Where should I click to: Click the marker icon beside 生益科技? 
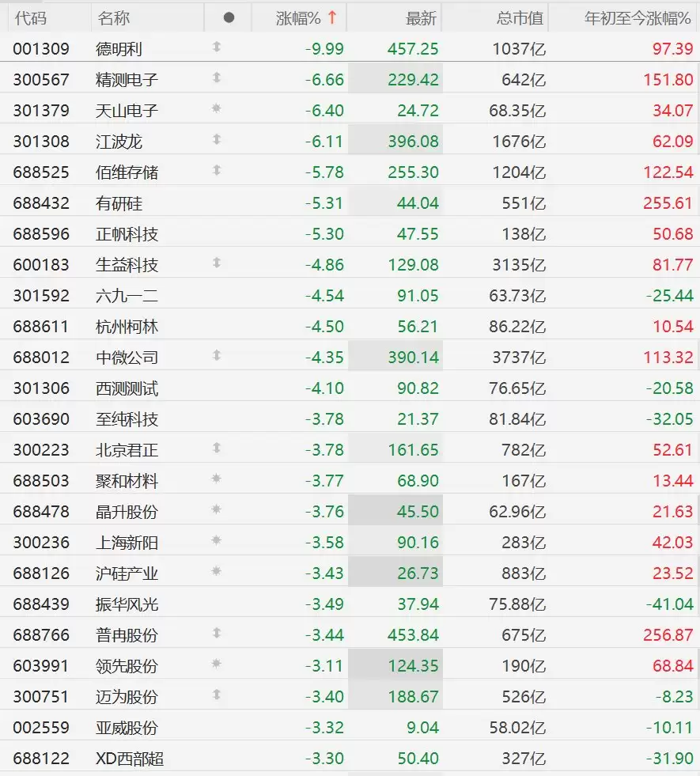coord(216,263)
